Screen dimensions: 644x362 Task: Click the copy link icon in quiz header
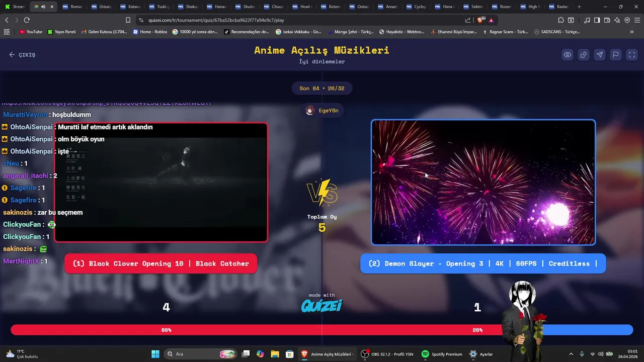[583, 55]
